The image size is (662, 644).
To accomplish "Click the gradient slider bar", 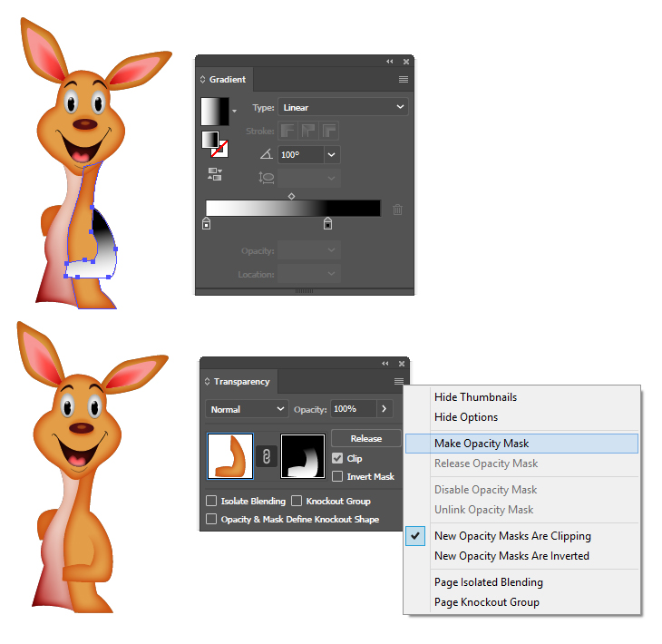I will click(x=293, y=209).
